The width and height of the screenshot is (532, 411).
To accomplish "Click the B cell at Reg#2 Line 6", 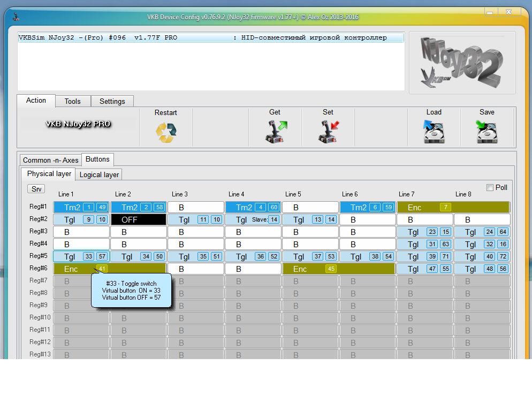I will (368, 219).
